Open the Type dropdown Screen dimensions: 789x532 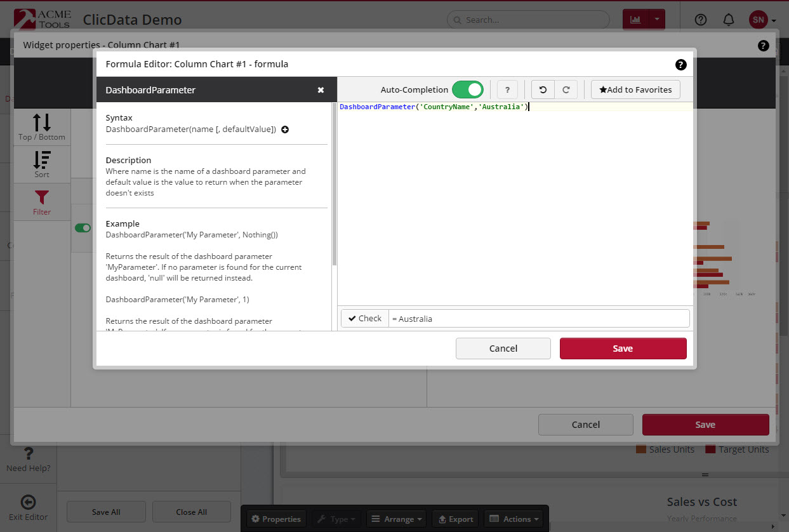tap(336, 519)
